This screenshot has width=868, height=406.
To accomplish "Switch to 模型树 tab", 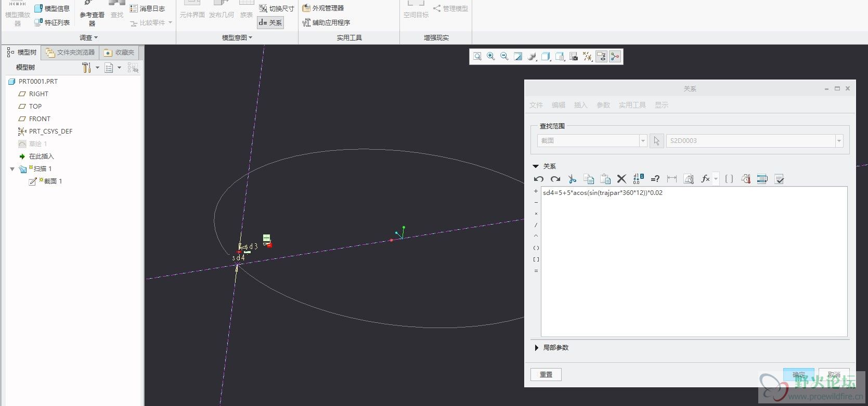I will (x=22, y=53).
